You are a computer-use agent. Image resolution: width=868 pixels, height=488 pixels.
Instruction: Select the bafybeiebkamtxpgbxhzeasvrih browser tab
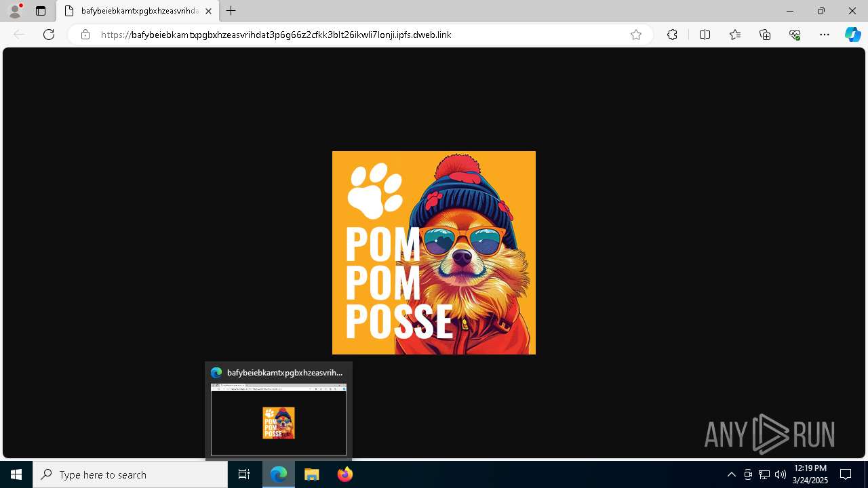pos(138,11)
